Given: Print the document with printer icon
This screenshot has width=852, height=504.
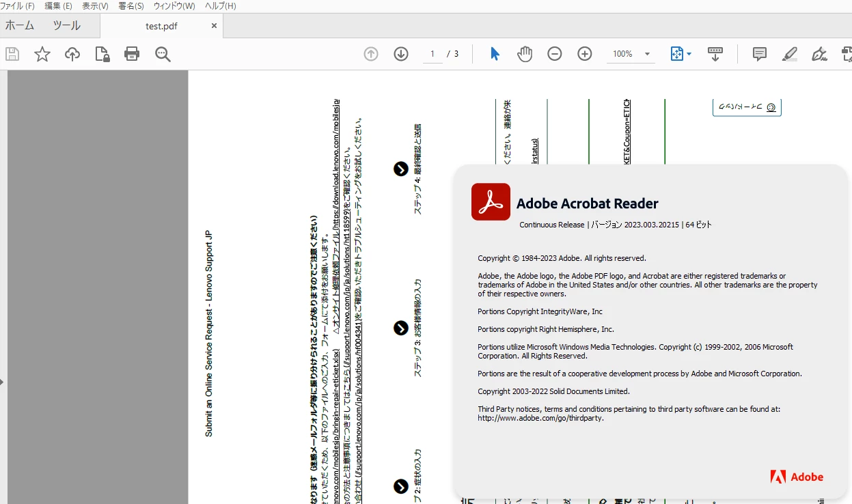Looking at the screenshot, I should (x=132, y=54).
